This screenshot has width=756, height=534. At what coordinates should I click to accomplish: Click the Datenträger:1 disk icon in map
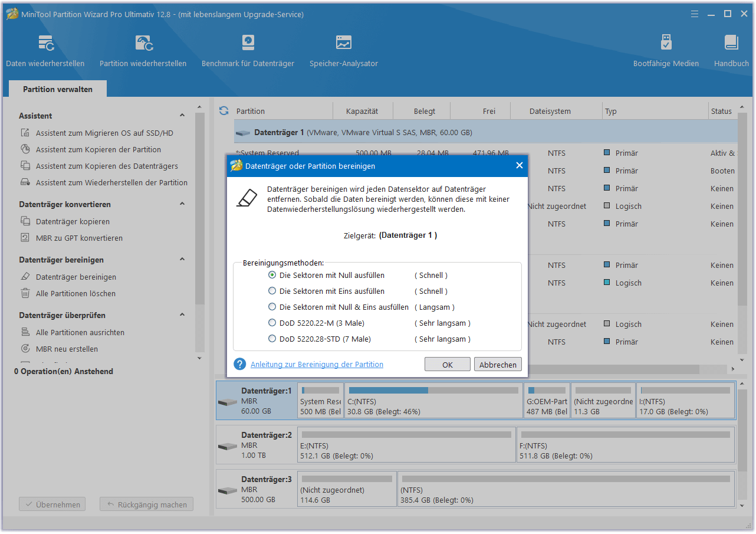(x=227, y=402)
